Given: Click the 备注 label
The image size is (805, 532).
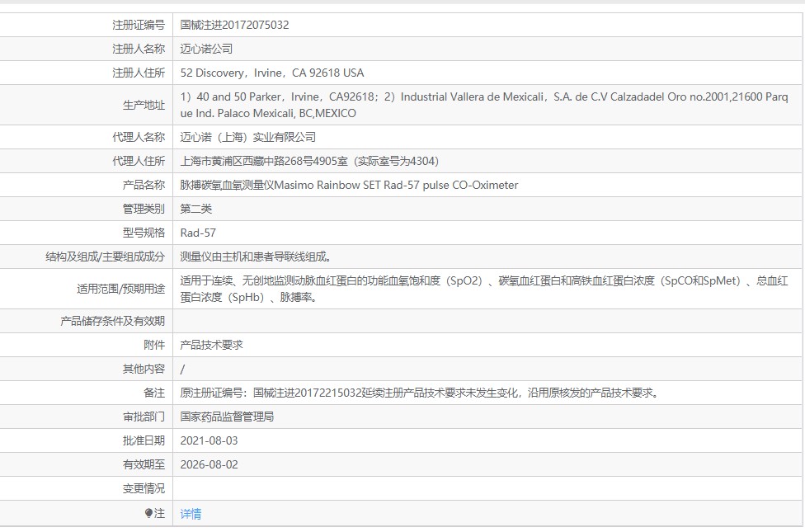Looking at the screenshot, I should [x=154, y=393].
